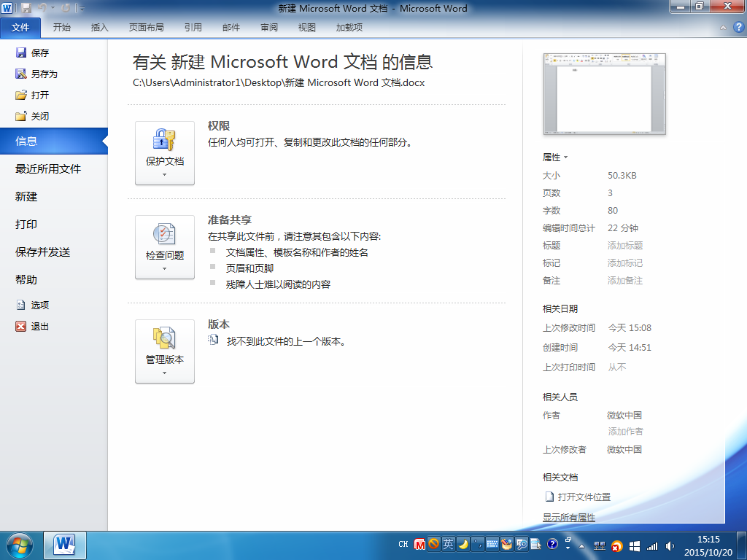Viewport: 747px width, 560px height.
Task: Open the Customize Quick Access Toolbar arrow
Action: (x=82, y=9)
